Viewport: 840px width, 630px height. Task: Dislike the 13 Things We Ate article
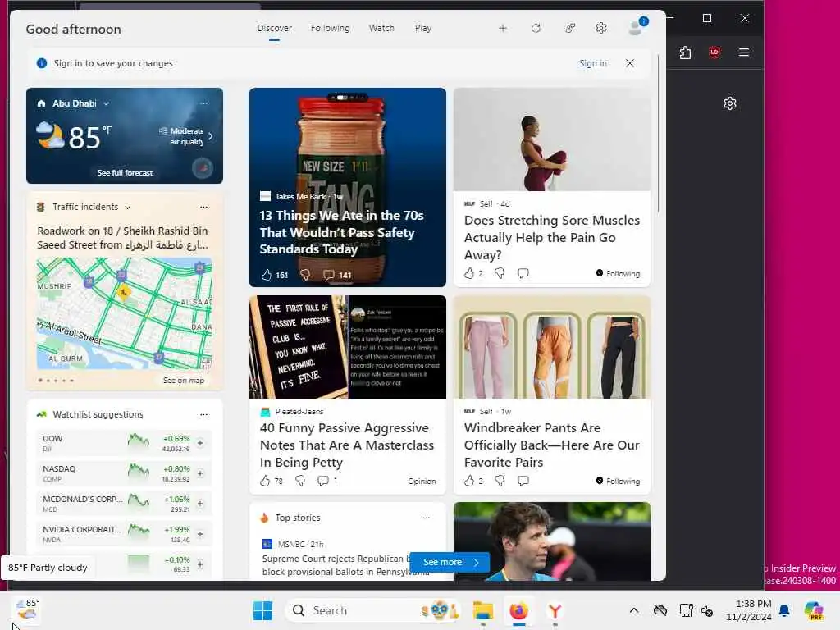tap(305, 275)
